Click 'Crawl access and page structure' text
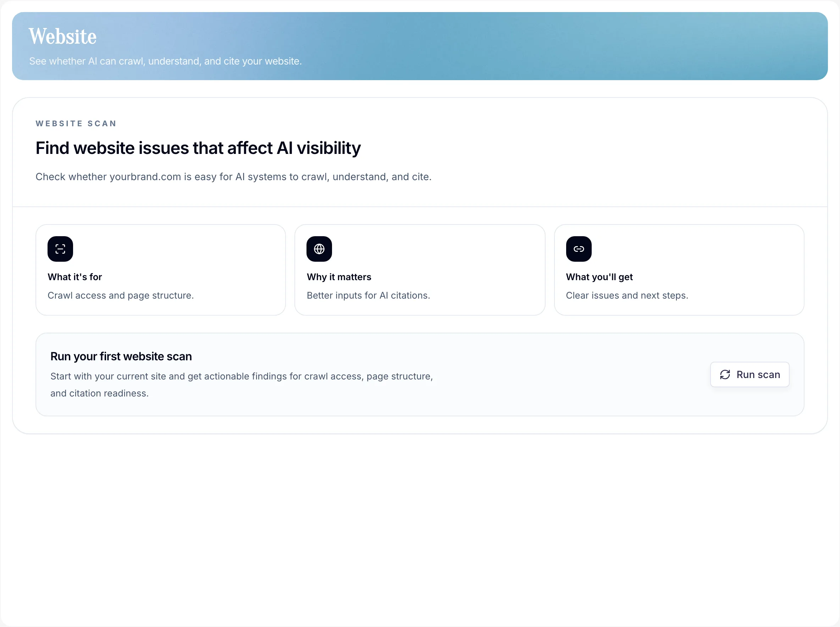The height and width of the screenshot is (627, 840). click(x=121, y=295)
